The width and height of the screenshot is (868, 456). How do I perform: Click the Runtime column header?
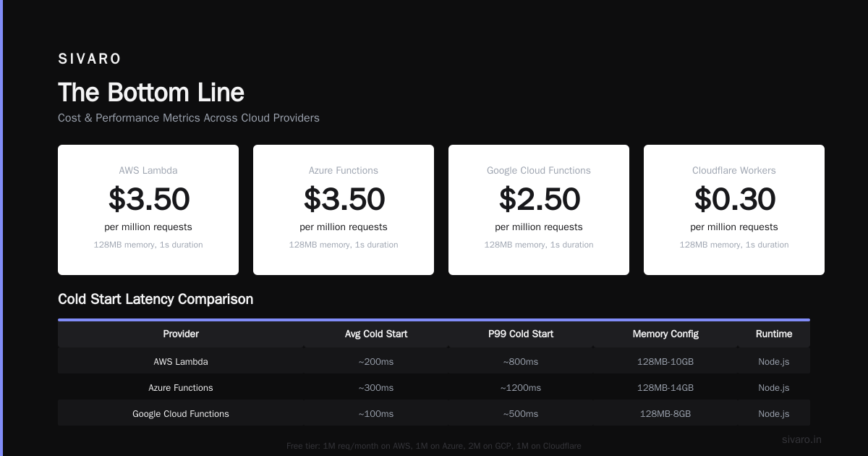774,334
